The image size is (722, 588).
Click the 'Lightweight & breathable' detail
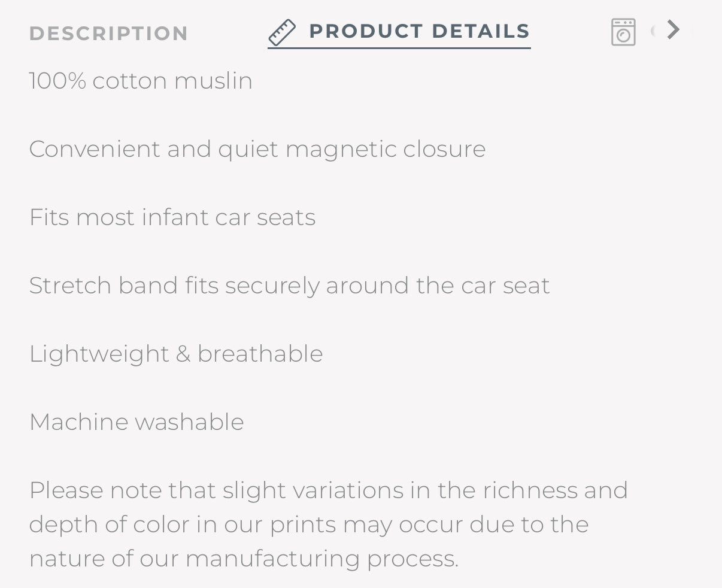pyautogui.click(x=176, y=353)
